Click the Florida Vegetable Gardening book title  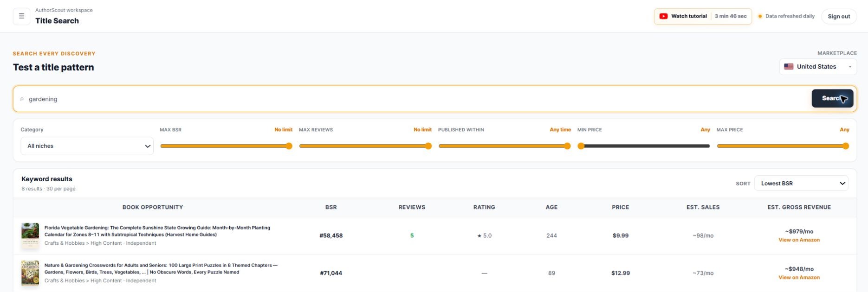click(157, 231)
